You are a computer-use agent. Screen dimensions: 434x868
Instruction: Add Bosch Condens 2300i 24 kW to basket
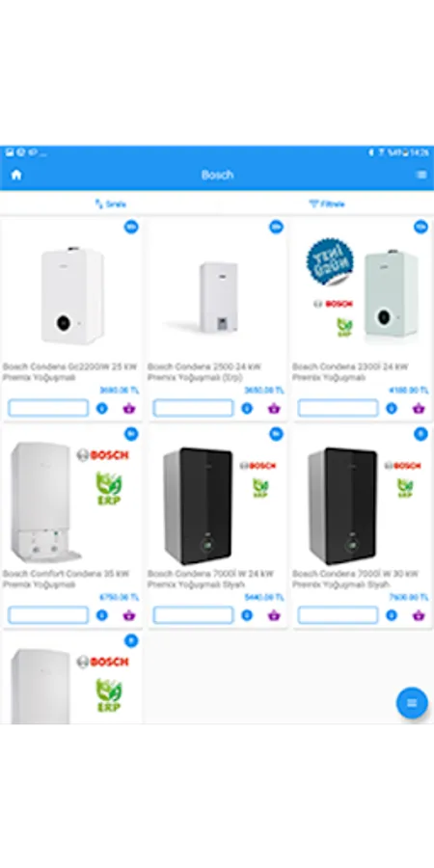coord(419,409)
